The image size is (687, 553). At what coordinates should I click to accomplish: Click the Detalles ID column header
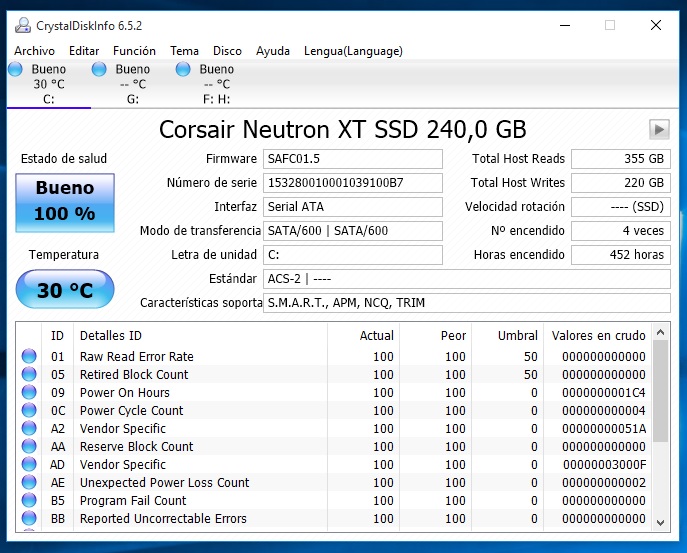[200, 336]
